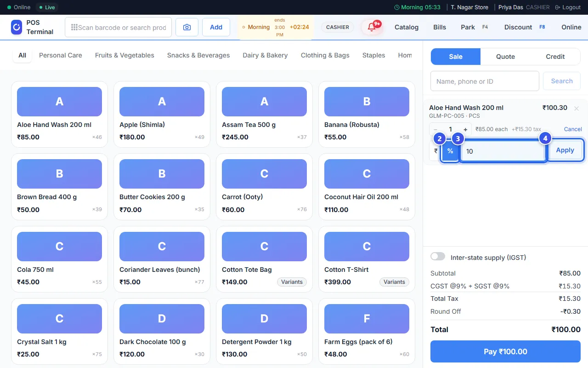Select the percent discount type
Screen dimensions: 588x368
pos(450,151)
